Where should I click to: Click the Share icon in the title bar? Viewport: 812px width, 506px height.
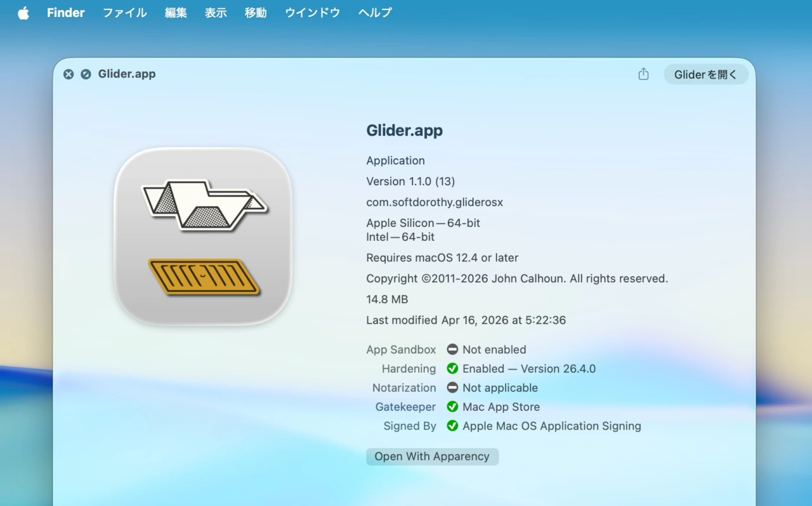coord(643,74)
